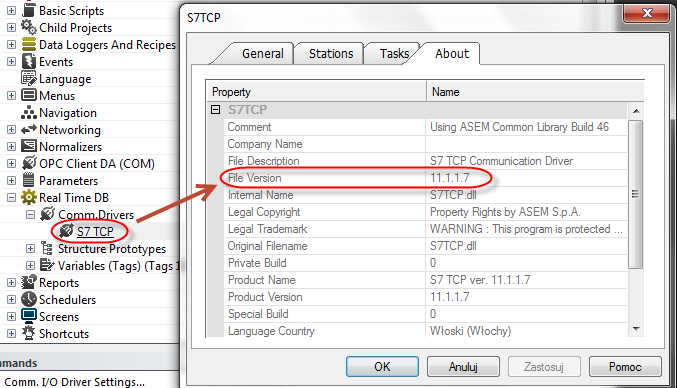Select the Legal Trademark property row
The height and width of the screenshot is (388, 677).
tap(425, 229)
